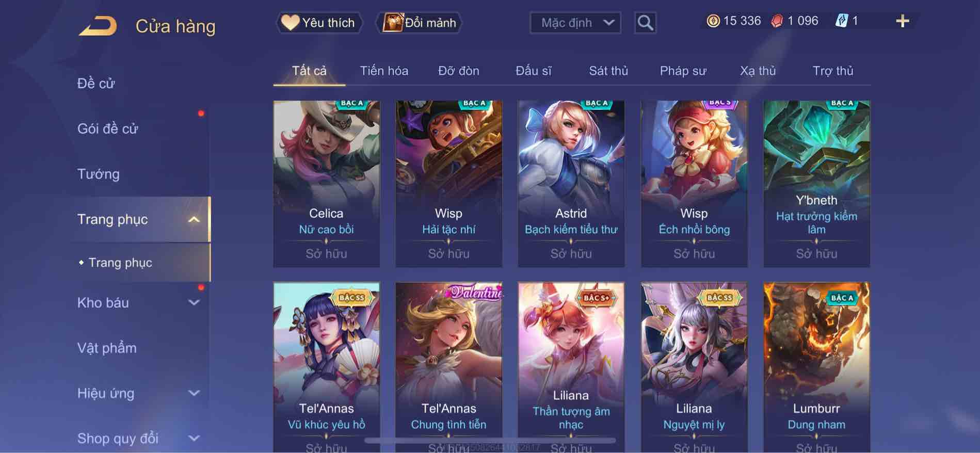Select the Tiến hóa tab
The image size is (980, 453).
point(384,71)
